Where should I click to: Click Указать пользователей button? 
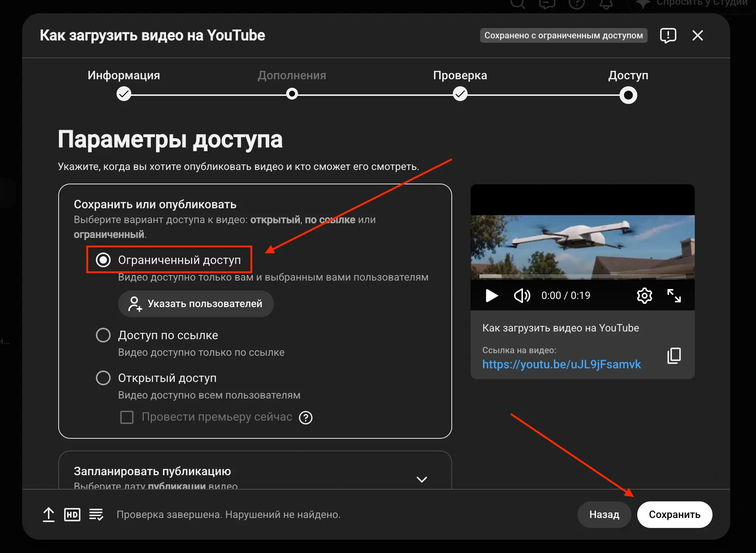[196, 304]
